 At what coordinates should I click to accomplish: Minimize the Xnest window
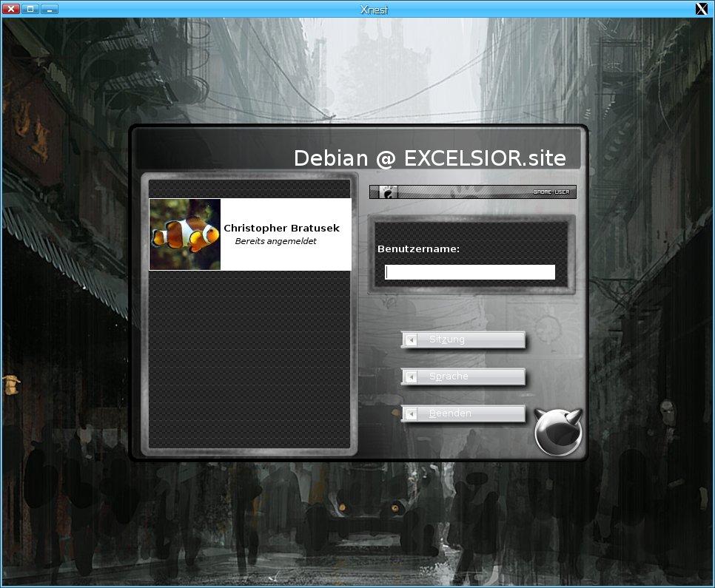point(50,9)
